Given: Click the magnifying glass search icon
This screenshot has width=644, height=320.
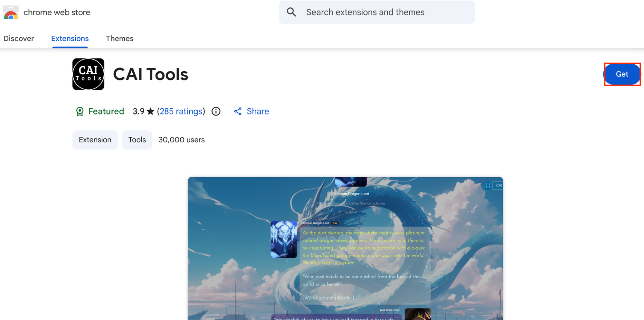Looking at the screenshot, I should tap(291, 12).
